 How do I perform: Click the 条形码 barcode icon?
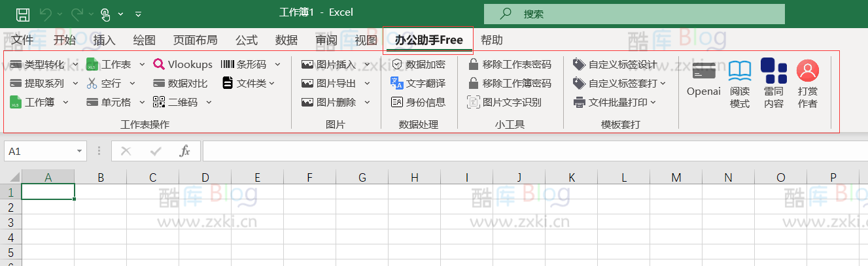click(227, 64)
